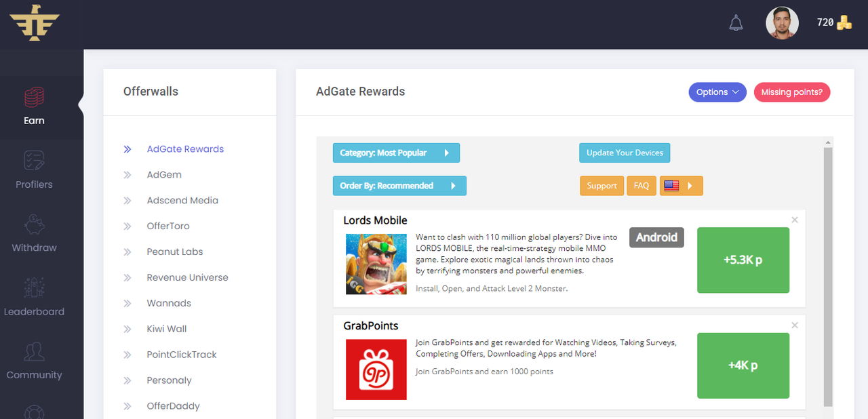Click the chevron icon beside Kiwi Wall
The width and height of the screenshot is (868, 419).
click(x=127, y=330)
